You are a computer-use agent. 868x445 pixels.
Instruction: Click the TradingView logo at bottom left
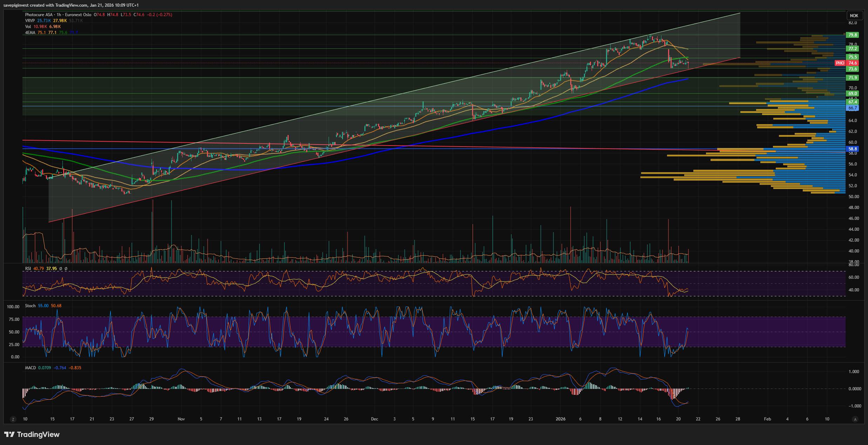pyautogui.click(x=32, y=434)
